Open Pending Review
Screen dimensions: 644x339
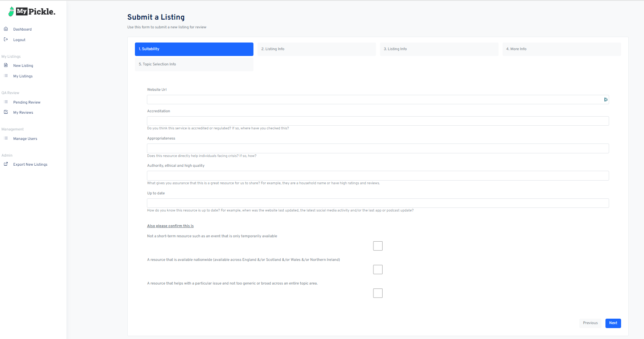coord(27,102)
